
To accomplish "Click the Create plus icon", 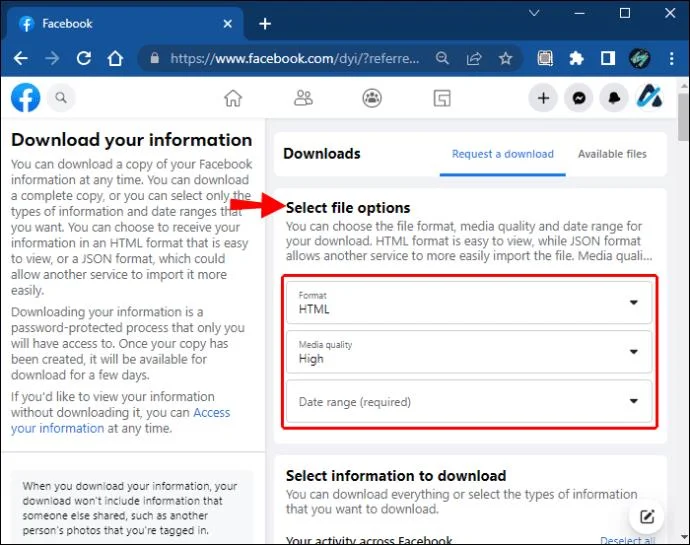I will 543,98.
